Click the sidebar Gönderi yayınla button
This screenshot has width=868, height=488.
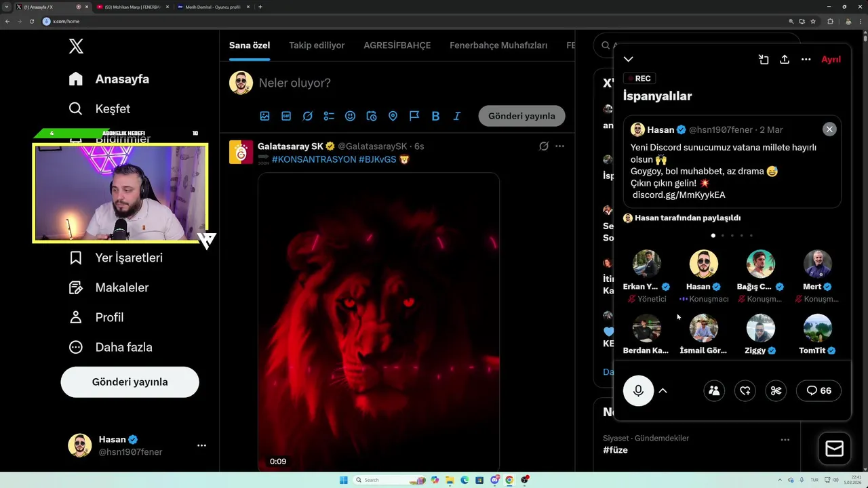click(x=130, y=382)
